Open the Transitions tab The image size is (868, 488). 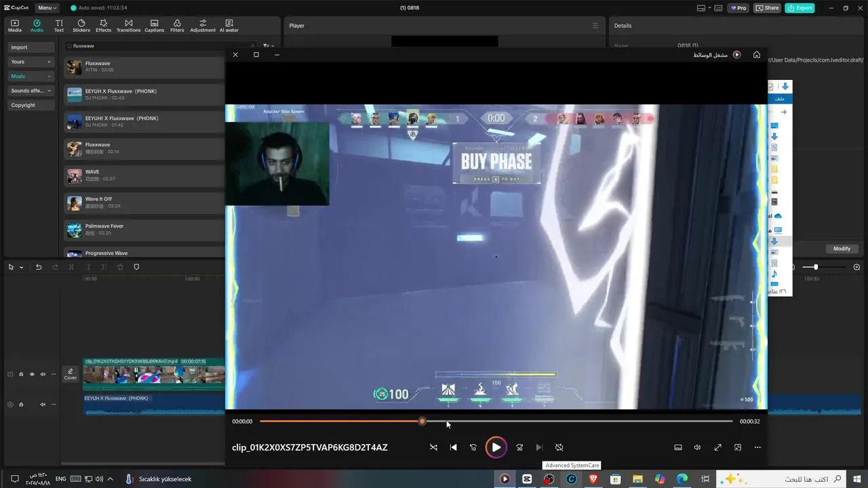click(x=128, y=26)
